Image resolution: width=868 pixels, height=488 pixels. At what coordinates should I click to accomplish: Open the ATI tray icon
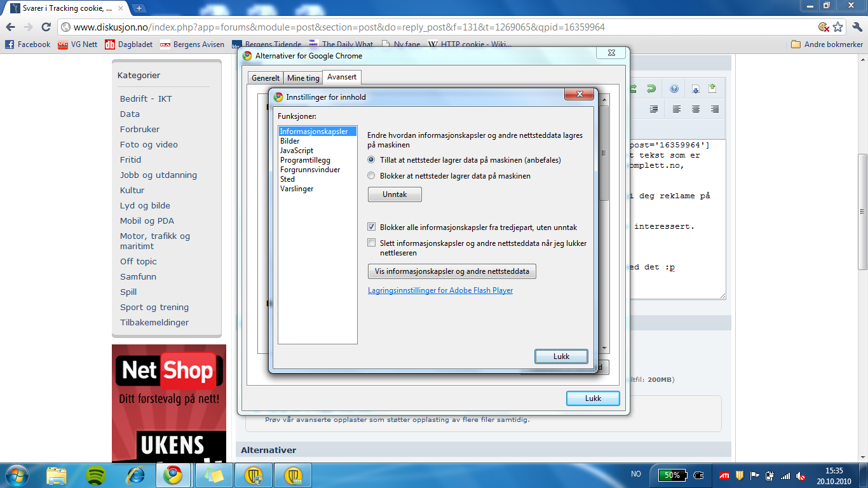[x=723, y=475]
